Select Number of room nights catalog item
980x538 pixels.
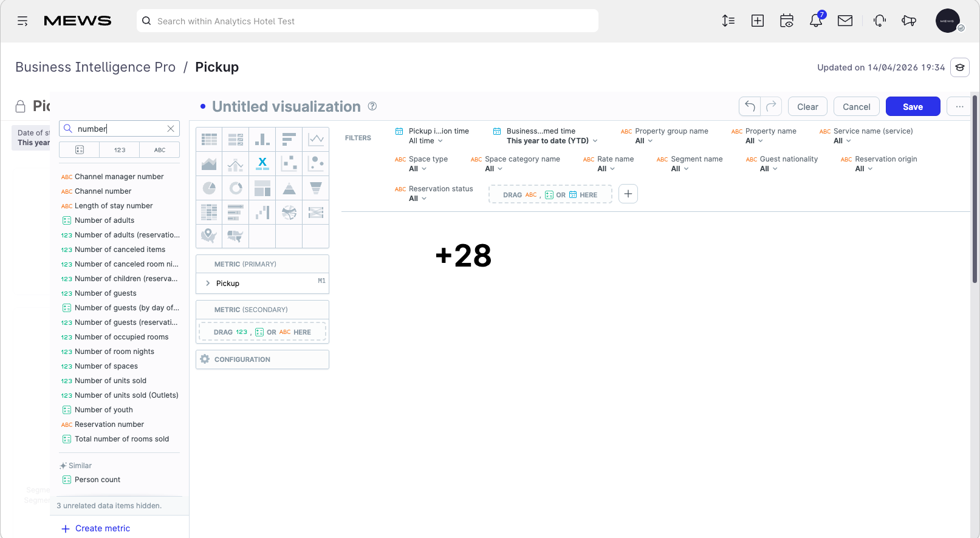tap(114, 352)
